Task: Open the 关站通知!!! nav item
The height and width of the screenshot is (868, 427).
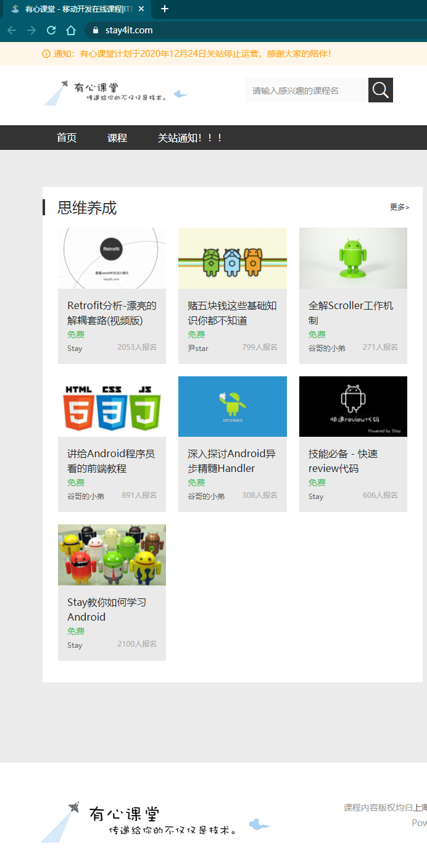Action: (190, 138)
